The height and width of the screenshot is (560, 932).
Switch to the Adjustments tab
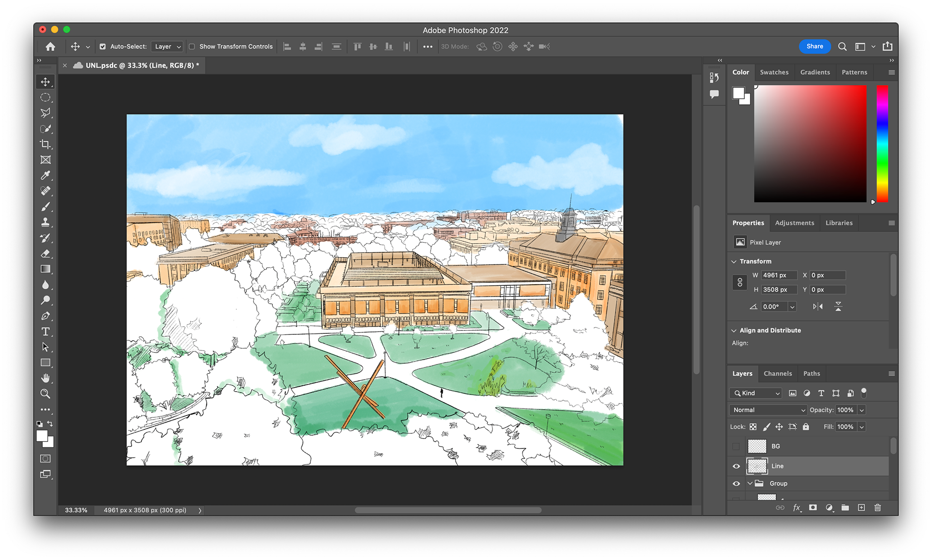point(795,223)
